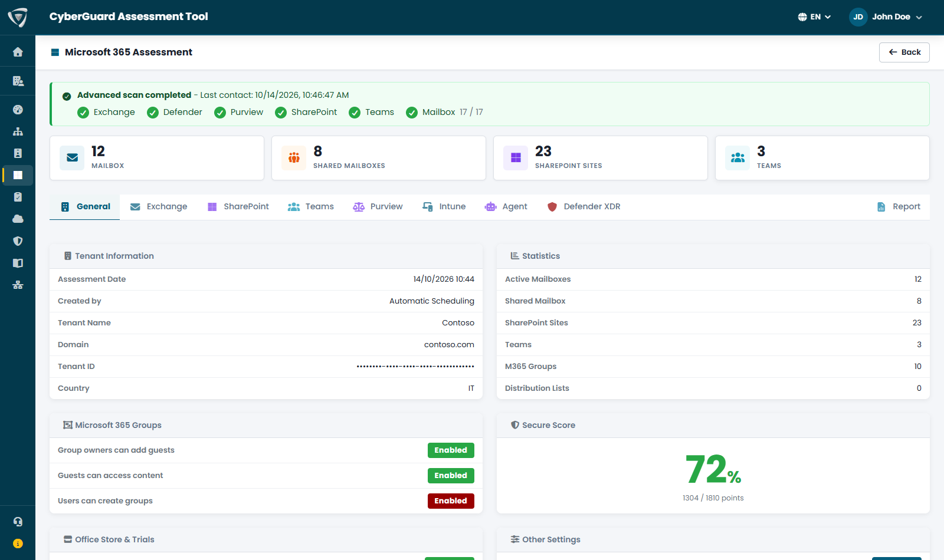Click the Other Settings sliders icon
This screenshot has height=560, width=944.
click(x=514, y=539)
